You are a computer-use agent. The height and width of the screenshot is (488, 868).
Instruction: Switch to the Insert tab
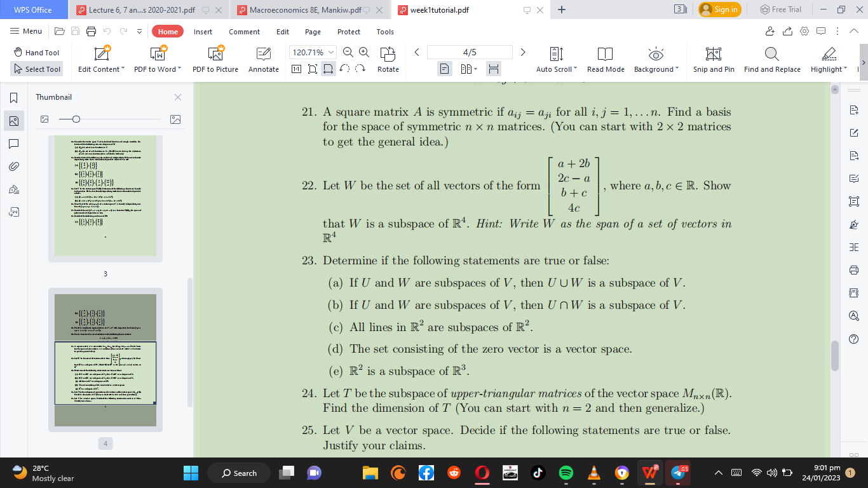[x=203, y=31]
